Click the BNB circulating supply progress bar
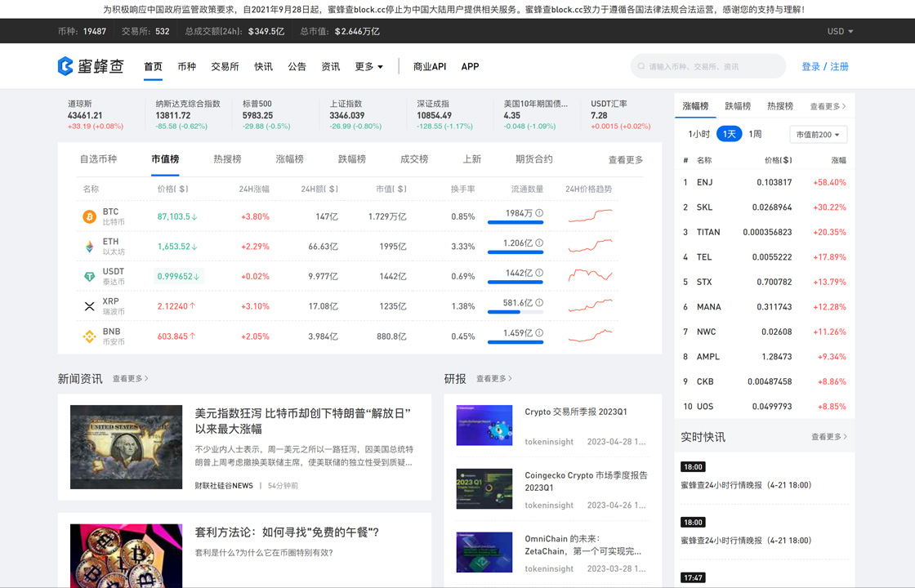Viewport: 915px width, 588px height. (516, 342)
